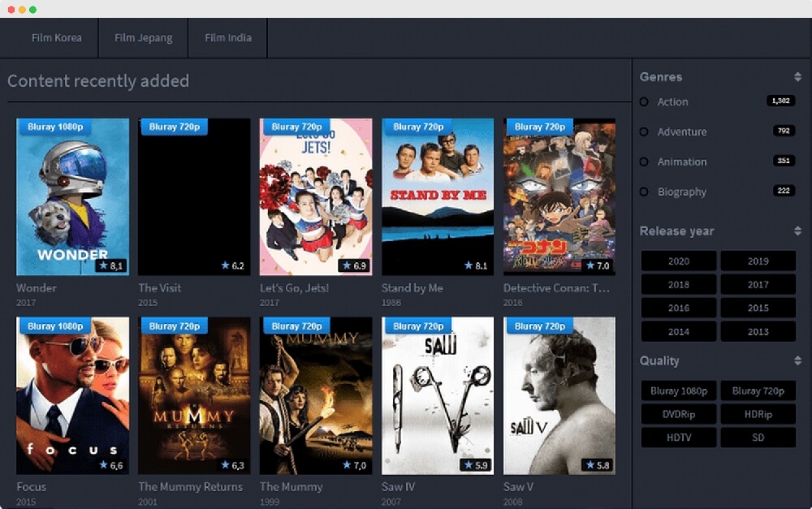Image resolution: width=812 pixels, height=509 pixels.
Task: Open the Focus movie poster
Action: pyautogui.click(x=72, y=396)
